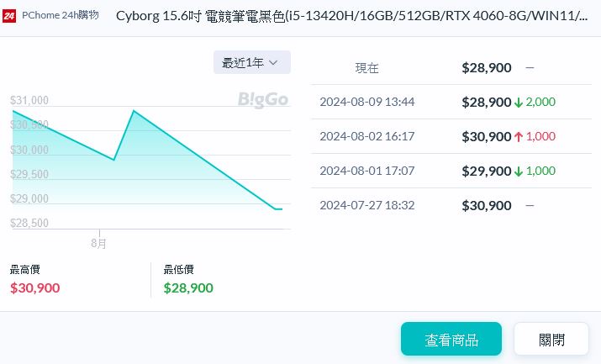Click the red up arrow beside 1,000
The height and width of the screenshot is (364, 601).
(x=519, y=136)
